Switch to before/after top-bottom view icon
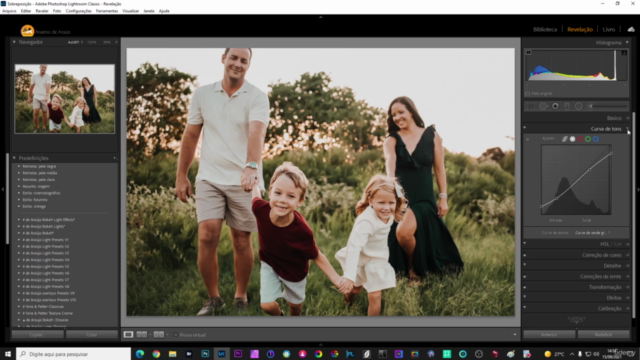Image resolution: width=640 pixels, height=360 pixels. [159, 335]
